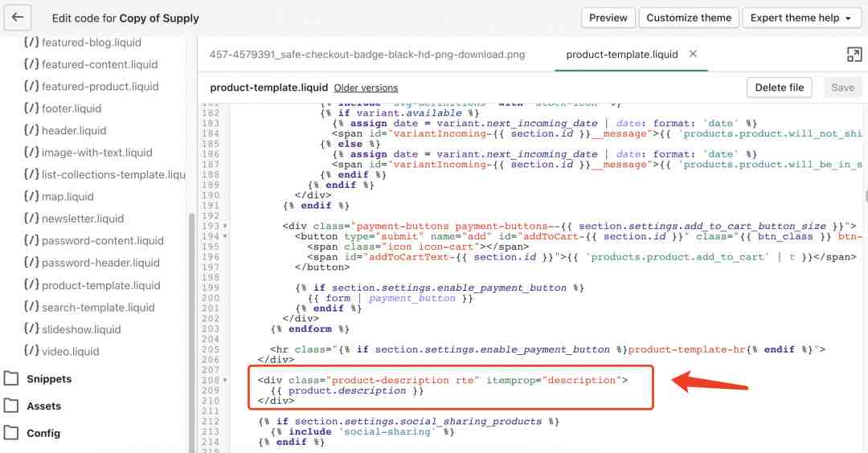Open footer.liquid in the file list
This screenshot has width=868, height=453.
(x=71, y=108)
